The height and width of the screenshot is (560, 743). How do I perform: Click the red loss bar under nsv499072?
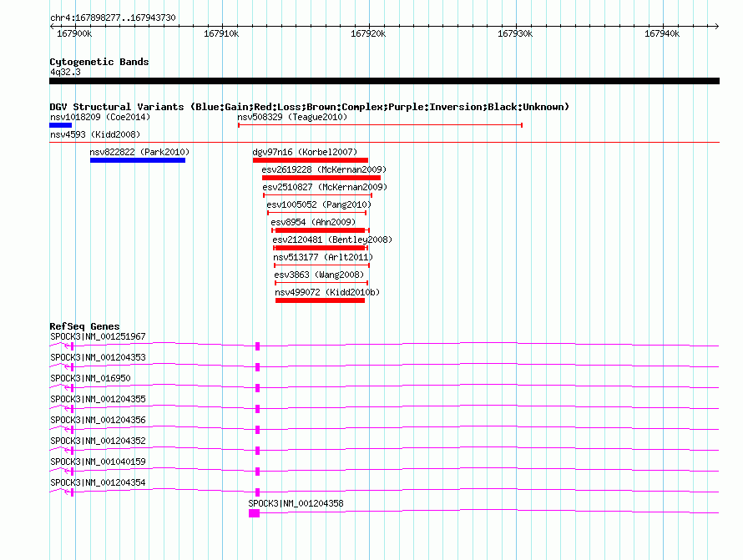pos(321,300)
